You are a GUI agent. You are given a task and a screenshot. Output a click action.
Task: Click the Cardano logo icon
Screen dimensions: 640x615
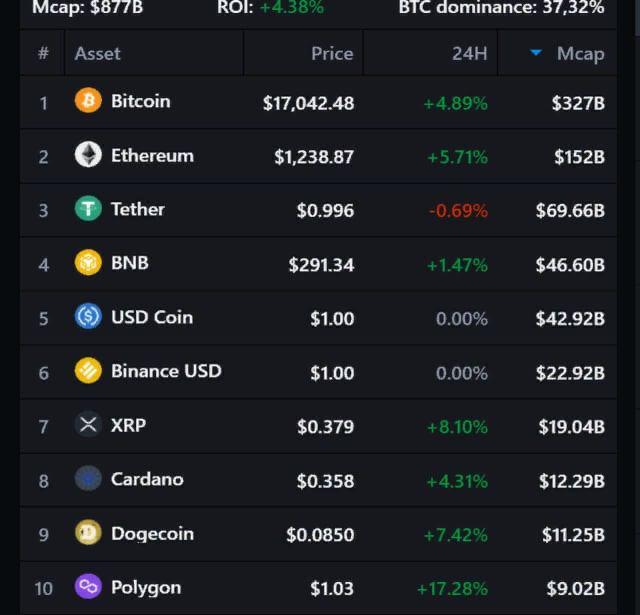(88, 479)
